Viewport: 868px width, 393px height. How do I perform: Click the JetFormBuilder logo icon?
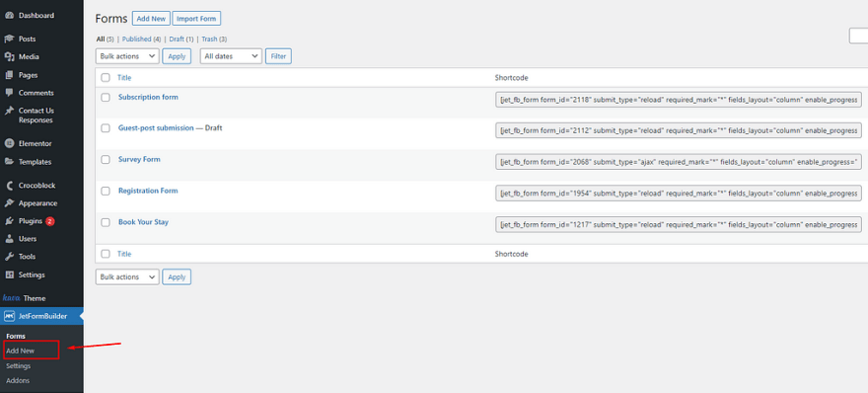9,316
